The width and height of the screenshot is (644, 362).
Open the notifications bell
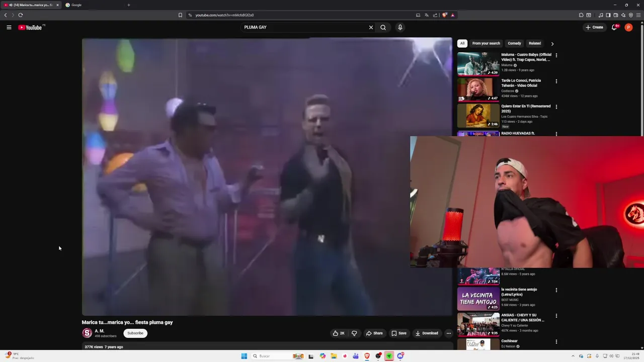point(614,28)
